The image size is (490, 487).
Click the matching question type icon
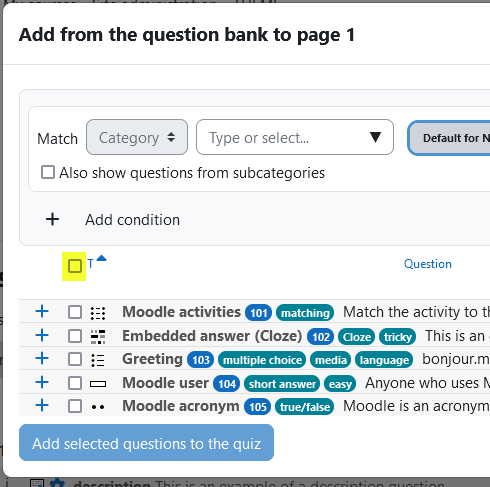98,313
